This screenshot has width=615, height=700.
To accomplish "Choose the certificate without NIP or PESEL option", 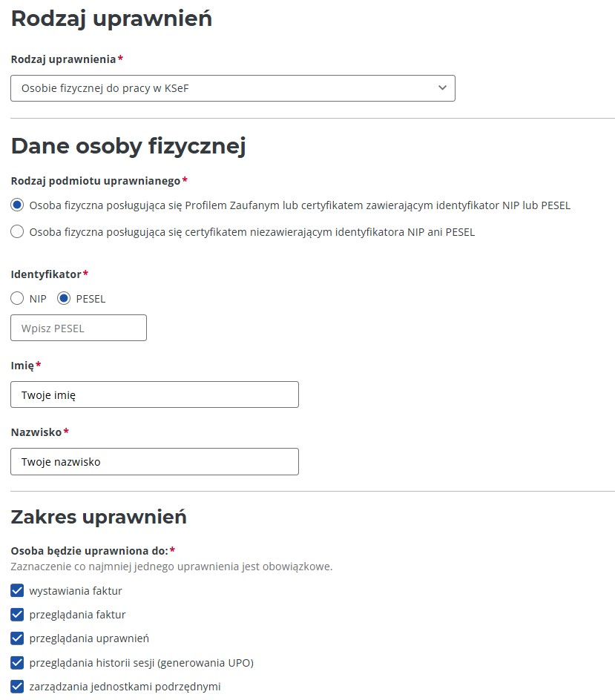I will pos(17,232).
